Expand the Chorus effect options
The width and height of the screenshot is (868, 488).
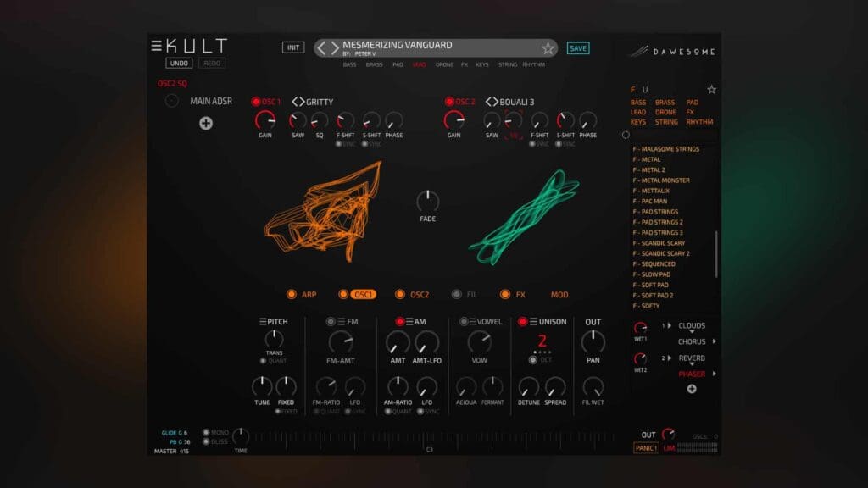click(x=715, y=341)
